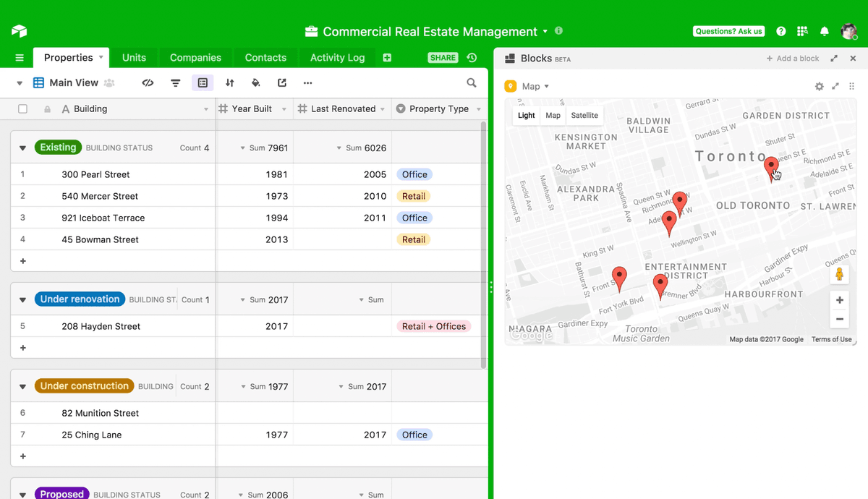Open Map block settings gear
The height and width of the screenshot is (499, 868).
pos(820,86)
